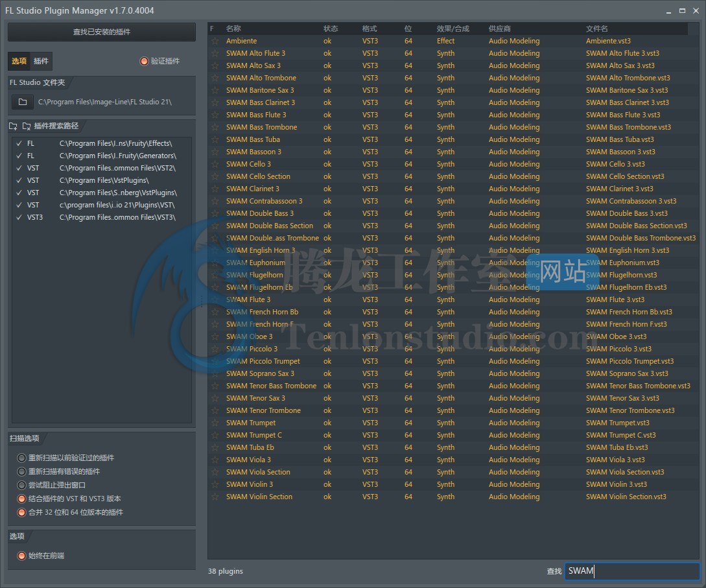Sort plugins by 格式 column header
The height and width of the screenshot is (588, 706).
tap(370, 29)
